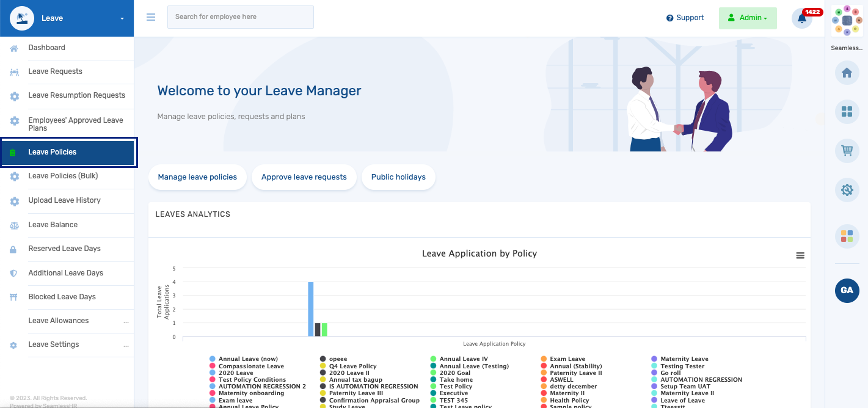
Task: Click the green Leave Policies icon
Action: [x=13, y=153]
